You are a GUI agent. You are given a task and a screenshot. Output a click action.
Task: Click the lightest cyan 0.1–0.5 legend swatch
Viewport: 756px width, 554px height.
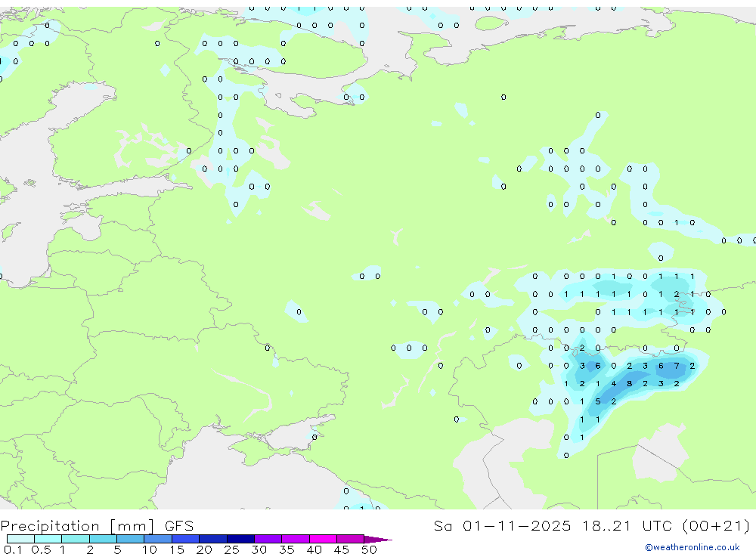[x=20, y=539]
